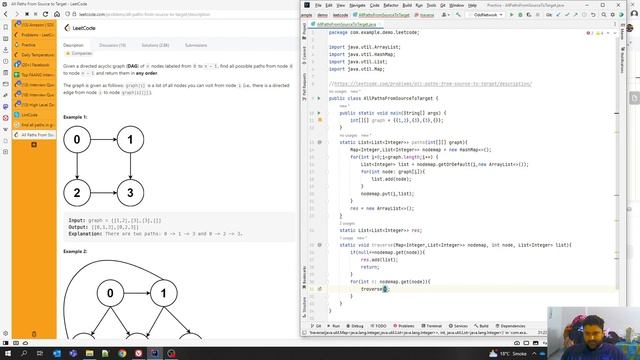Switch to the Problems - LeetCode tab
The image size is (640, 360).
tap(34, 35)
